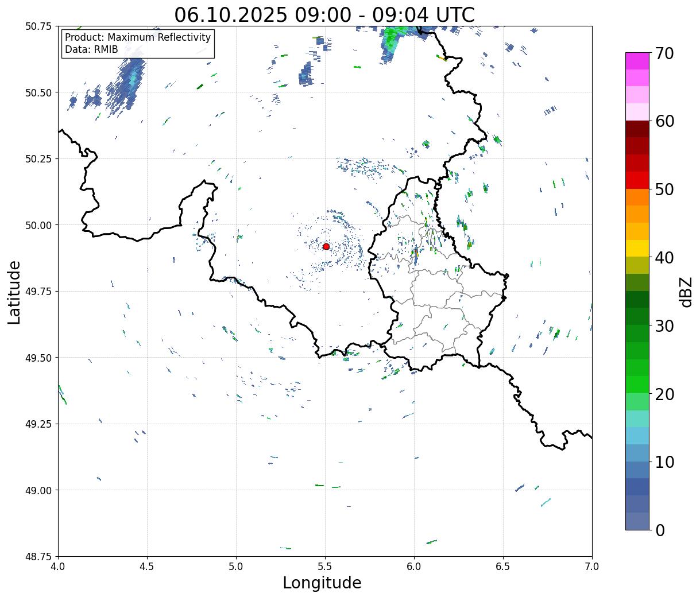
Task: Click the colorbar tick label 0
Action: click(x=659, y=530)
